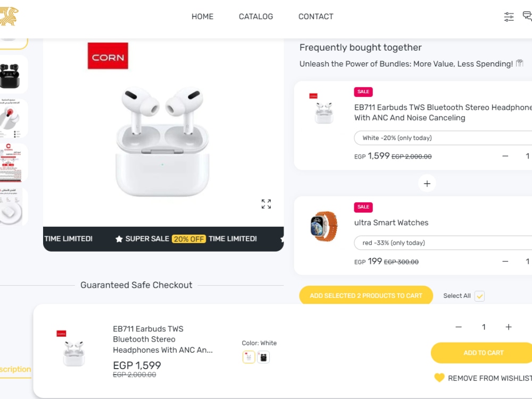Click the store logo in top left corner

coord(10,17)
